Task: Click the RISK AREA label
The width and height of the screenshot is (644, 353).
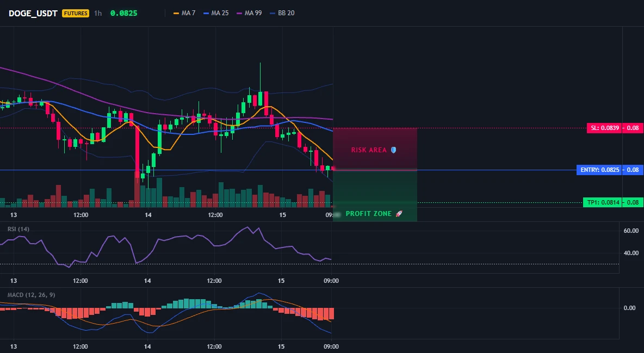Action: [369, 150]
